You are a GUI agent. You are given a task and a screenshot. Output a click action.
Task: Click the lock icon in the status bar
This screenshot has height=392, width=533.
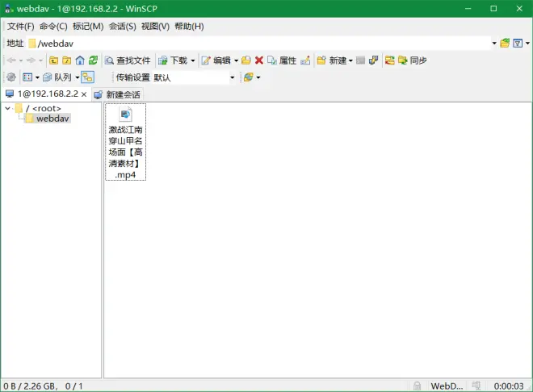(x=417, y=386)
